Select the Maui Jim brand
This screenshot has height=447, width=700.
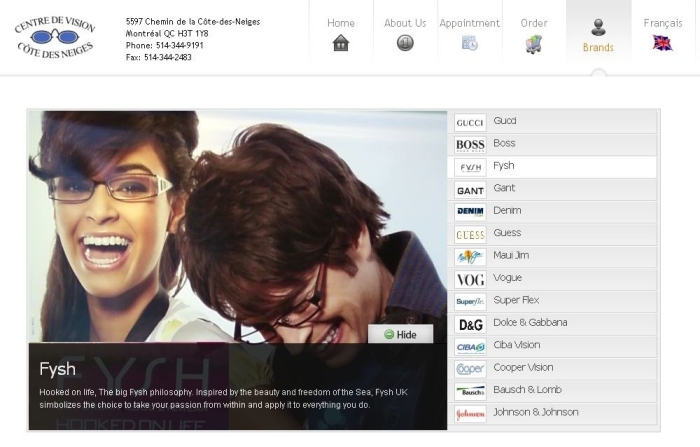pos(510,256)
